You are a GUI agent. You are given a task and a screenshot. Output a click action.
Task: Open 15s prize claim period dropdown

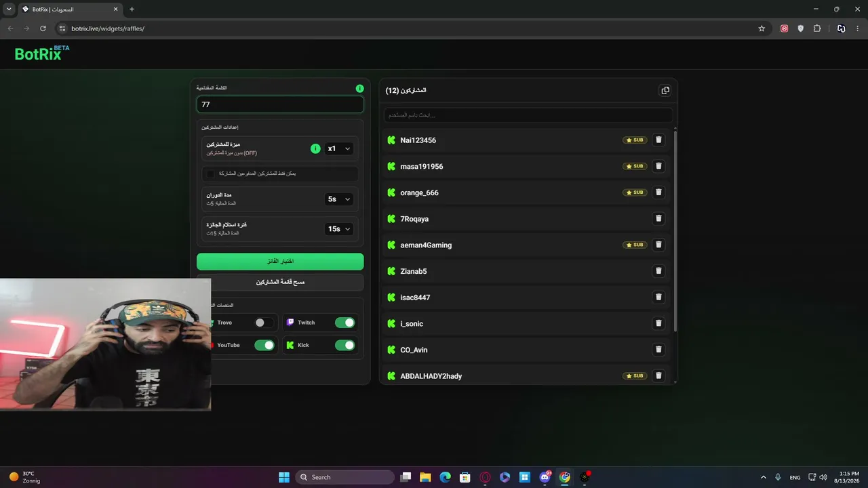pyautogui.click(x=339, y=229)
